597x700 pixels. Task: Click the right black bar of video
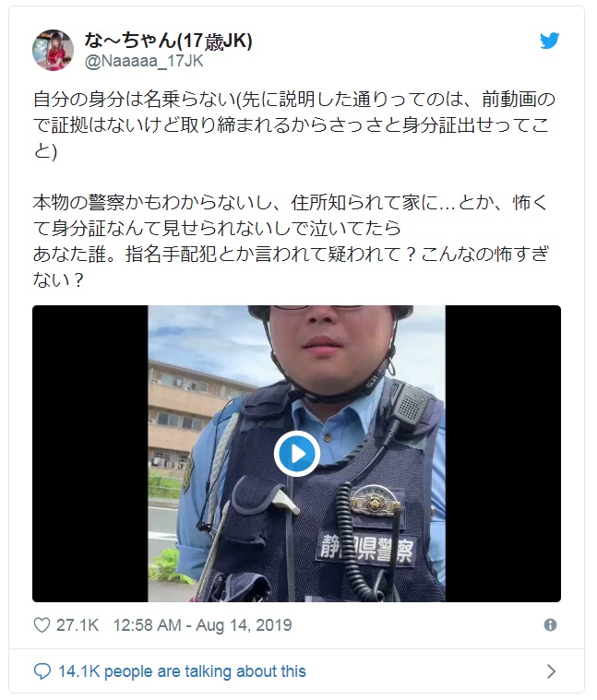(x=503, y=454)
